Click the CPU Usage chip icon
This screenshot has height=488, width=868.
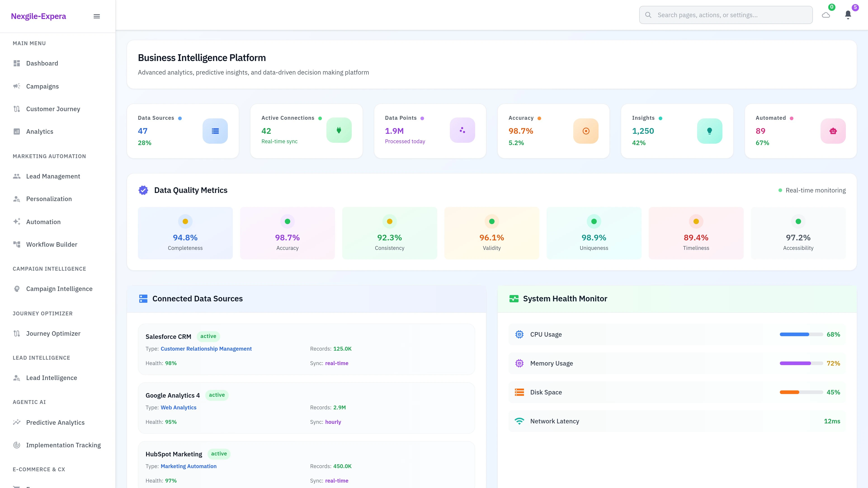click(519, 334)
